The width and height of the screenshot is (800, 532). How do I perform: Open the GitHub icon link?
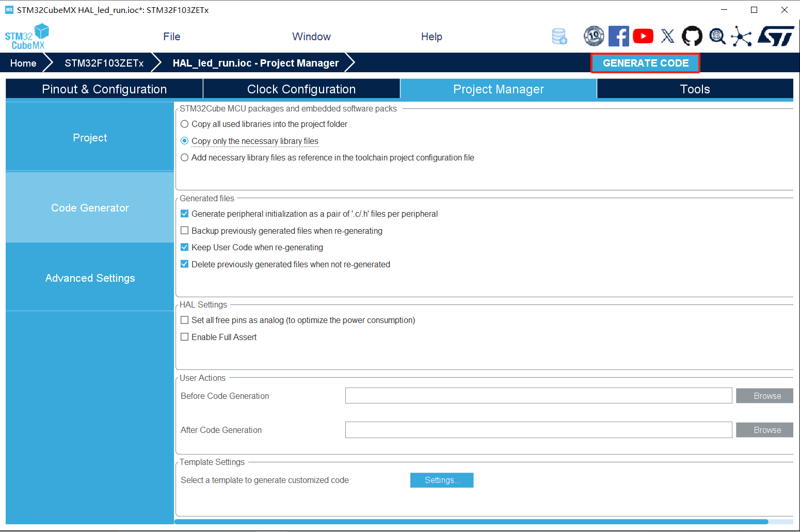[x=692, y=36]
